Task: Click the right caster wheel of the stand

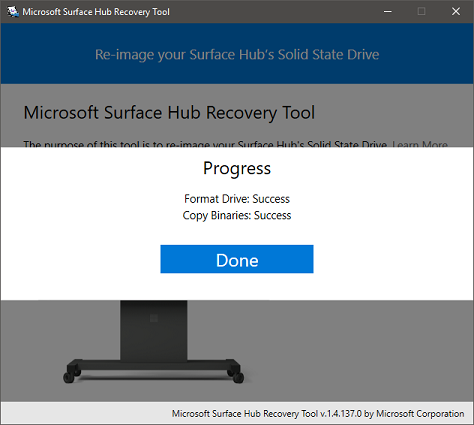Action: pos(238,378)
